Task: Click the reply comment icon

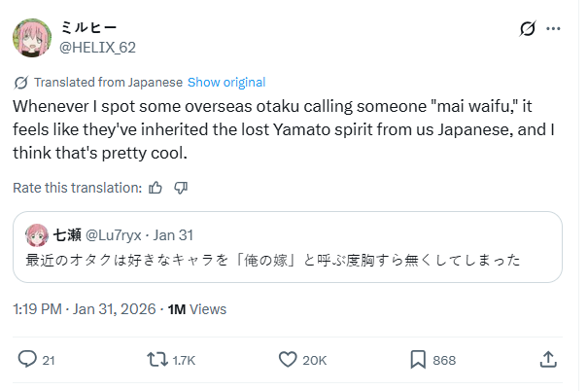Action: [x=27, y=359]
